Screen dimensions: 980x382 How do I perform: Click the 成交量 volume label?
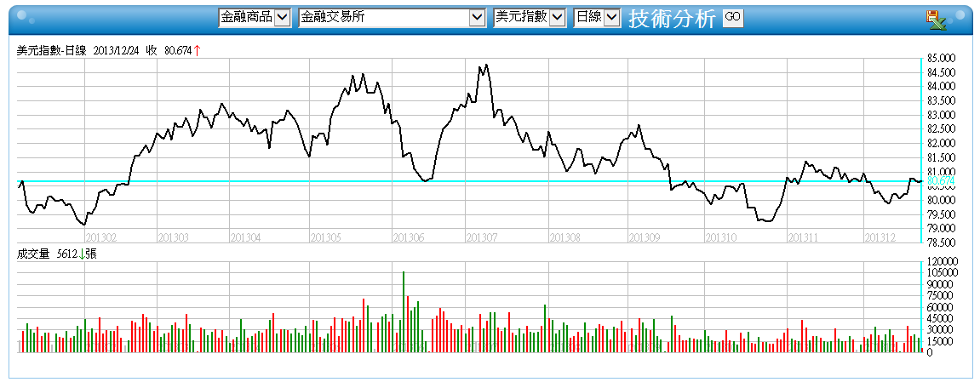[x=32, y=254]
